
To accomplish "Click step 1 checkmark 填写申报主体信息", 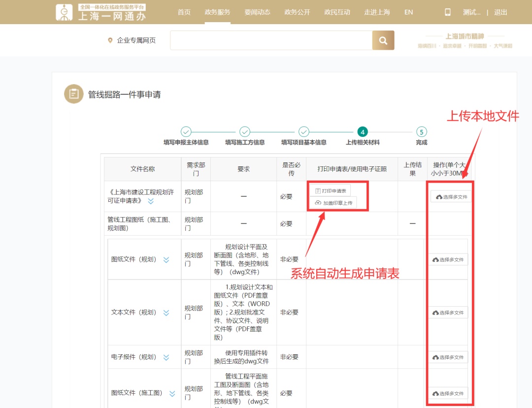I will pyautogui.click(x=186, y=132).
